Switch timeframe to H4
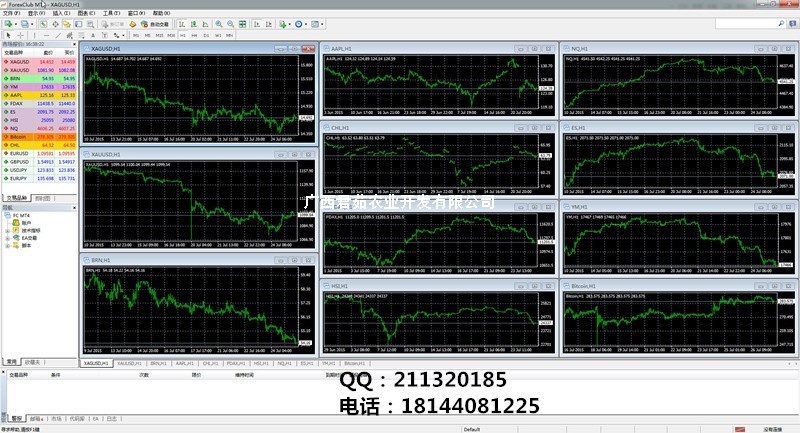The width and height of the screenshot is (800, 433). 194,35
